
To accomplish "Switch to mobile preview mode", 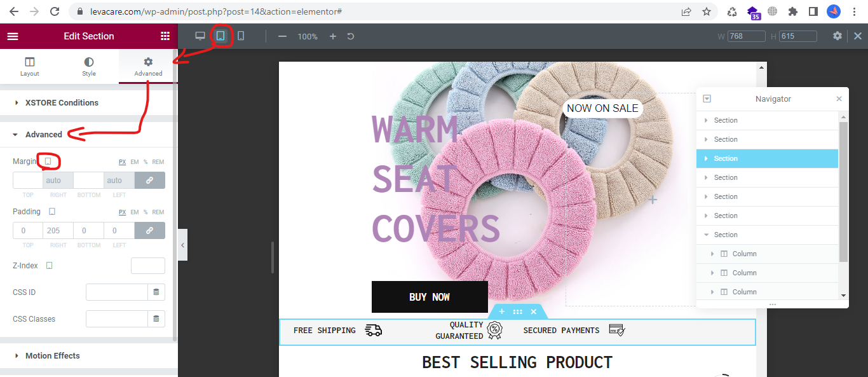I will (x=241, y=36).
